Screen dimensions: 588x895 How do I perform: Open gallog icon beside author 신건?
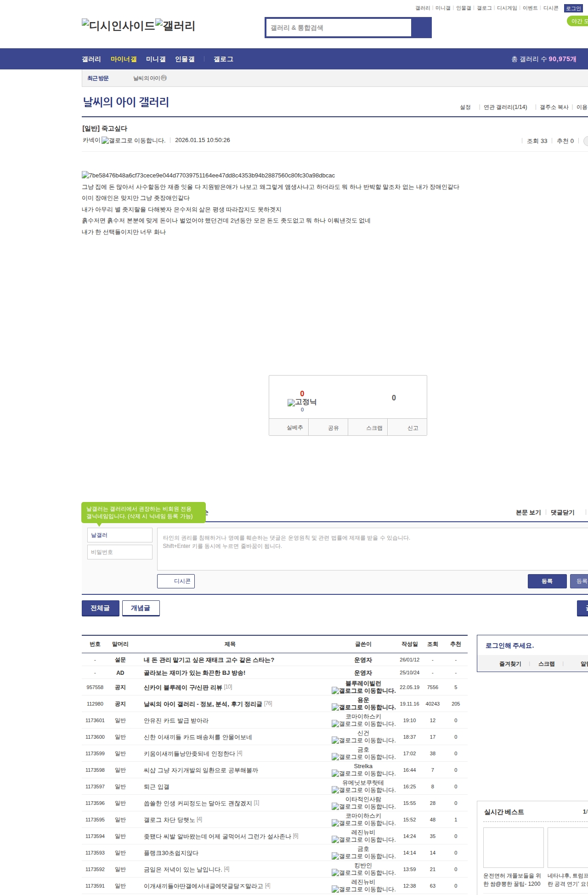(x=363, y=741)
